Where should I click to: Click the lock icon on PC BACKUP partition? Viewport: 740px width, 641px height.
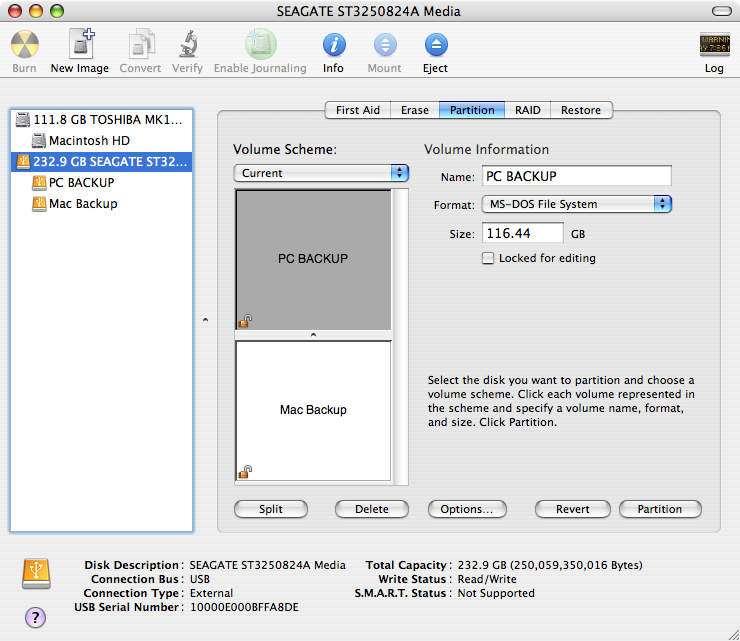tap(245, 321)
